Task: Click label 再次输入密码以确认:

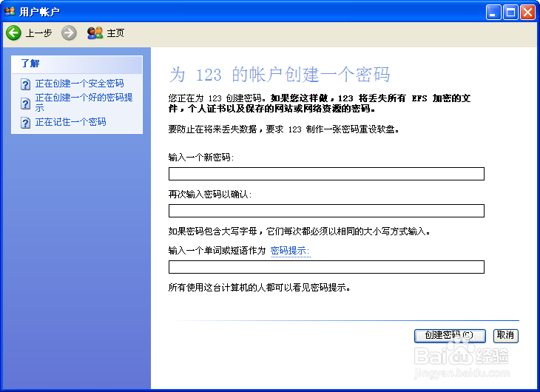Action: pos(210,195)
